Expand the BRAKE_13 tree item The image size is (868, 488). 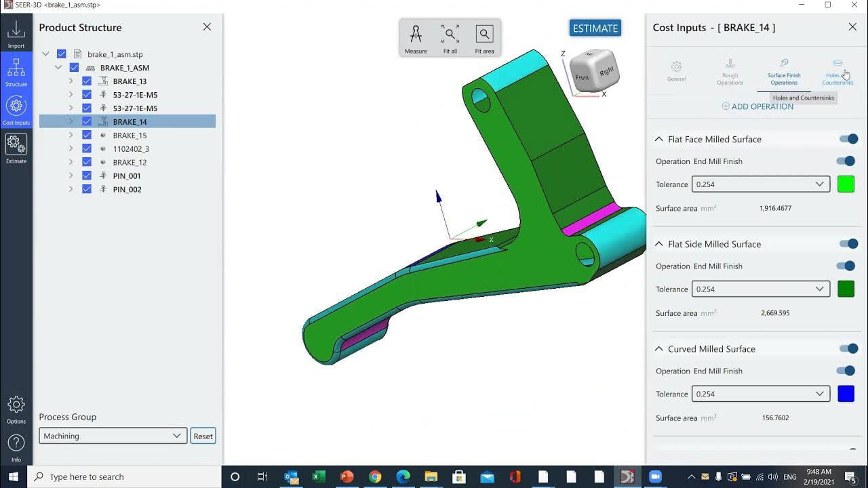71,81
